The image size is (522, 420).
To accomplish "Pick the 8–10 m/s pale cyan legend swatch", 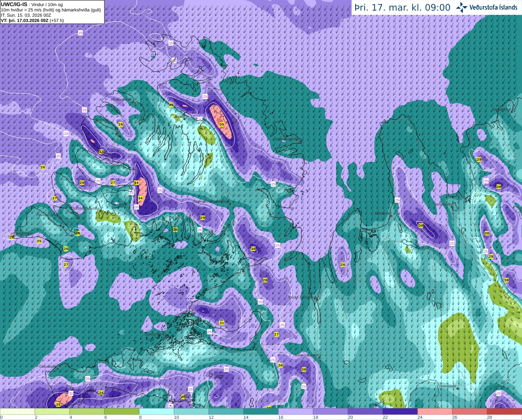I will tap(157, 411).
